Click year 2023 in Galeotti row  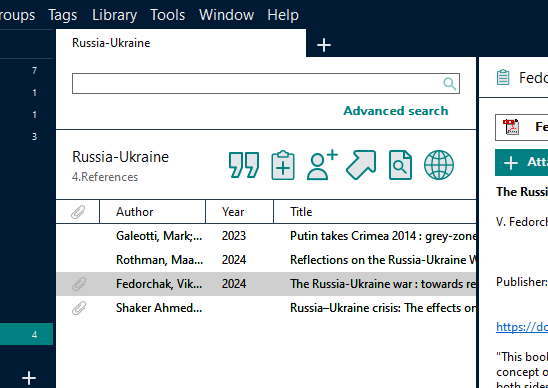[234, 236]
